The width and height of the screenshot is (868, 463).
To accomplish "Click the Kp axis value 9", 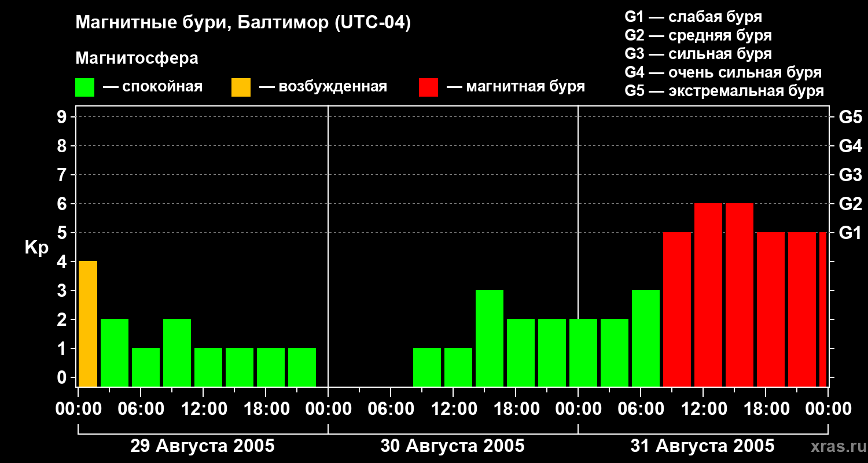I will pos(63,117).
